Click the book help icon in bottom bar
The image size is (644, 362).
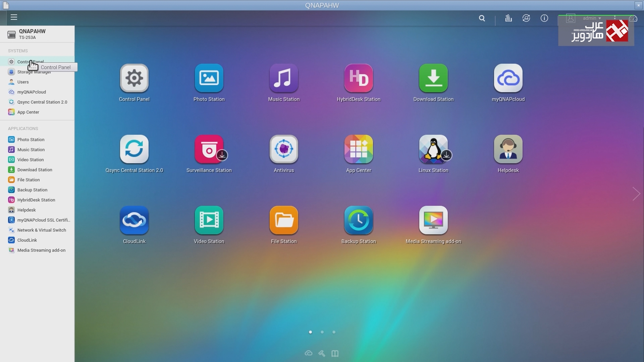[335, 353]
